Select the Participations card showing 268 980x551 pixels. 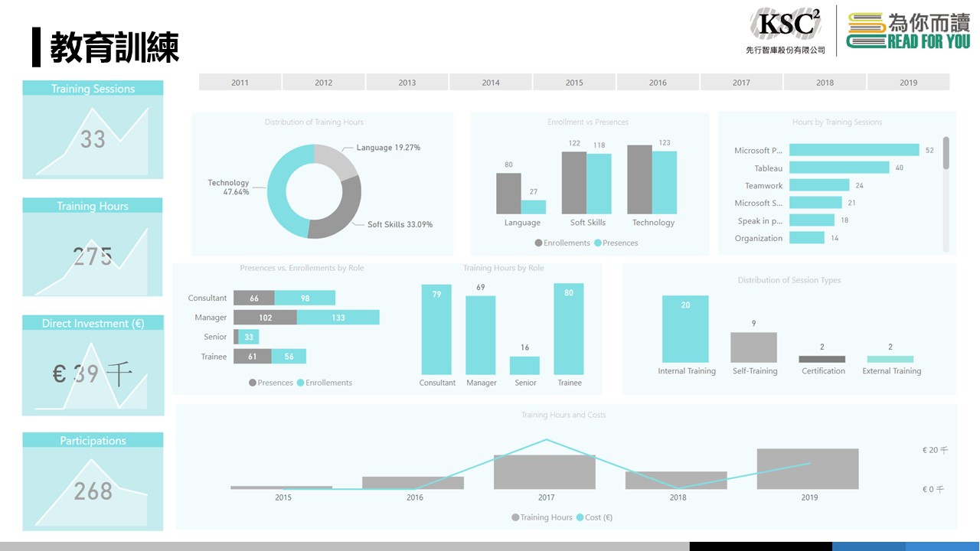93,481
